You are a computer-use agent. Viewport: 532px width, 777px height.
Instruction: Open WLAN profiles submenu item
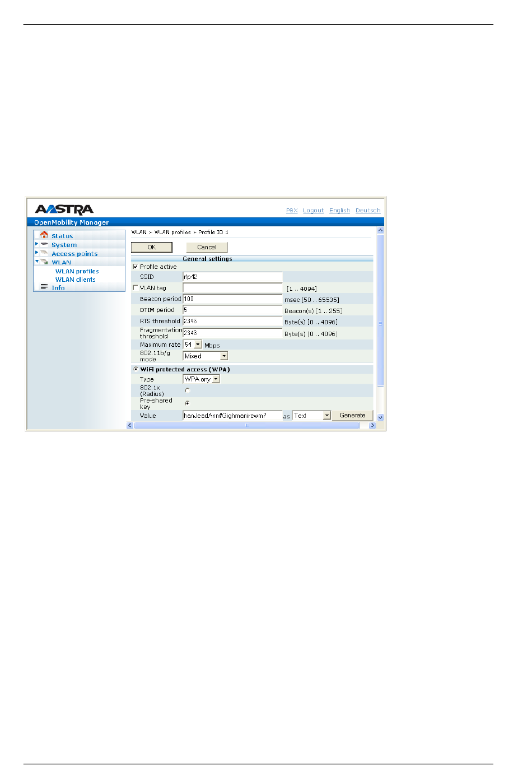[77, 271]
